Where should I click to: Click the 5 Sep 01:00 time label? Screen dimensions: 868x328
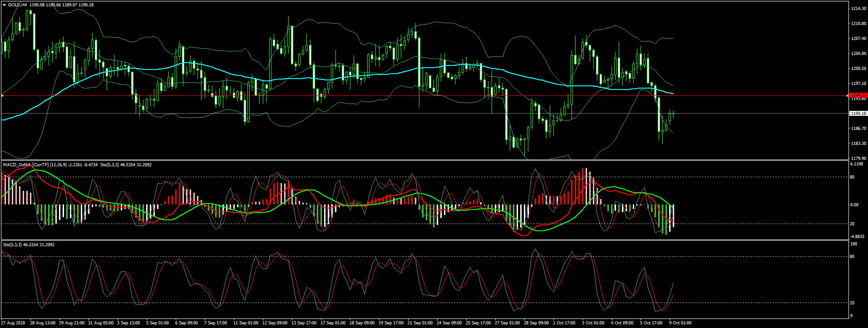click(158, 323)
